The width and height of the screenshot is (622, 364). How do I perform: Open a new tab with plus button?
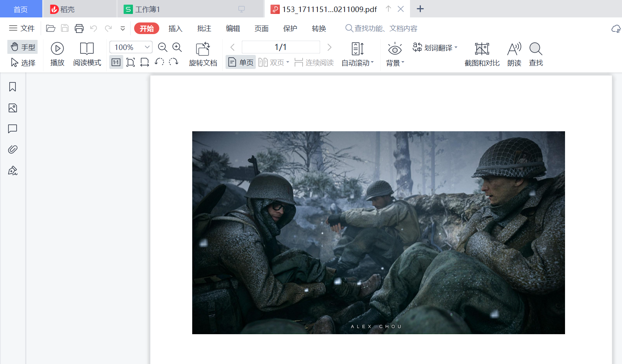click(420, 9)
